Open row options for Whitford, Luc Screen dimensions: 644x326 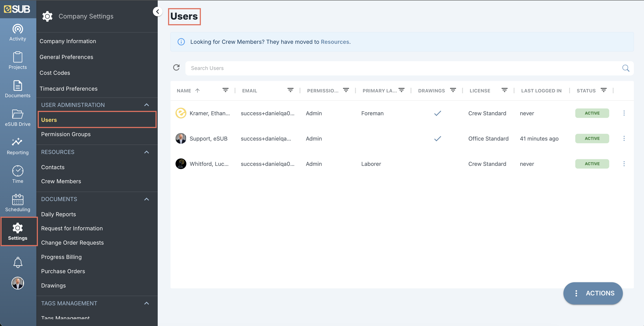click(x=624, y=164)
